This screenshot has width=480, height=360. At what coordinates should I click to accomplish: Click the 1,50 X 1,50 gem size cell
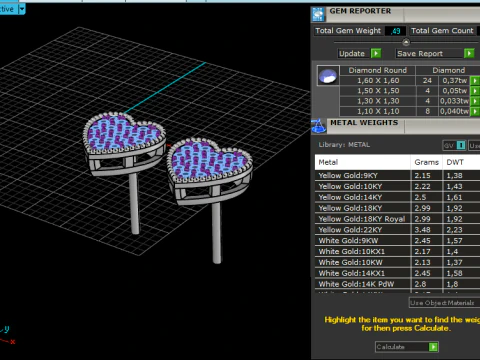(x=378, y=91)
